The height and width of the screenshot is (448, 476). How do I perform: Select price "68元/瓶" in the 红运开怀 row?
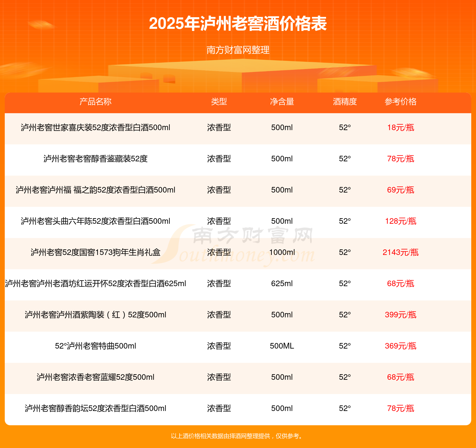[x=401, y=284]
